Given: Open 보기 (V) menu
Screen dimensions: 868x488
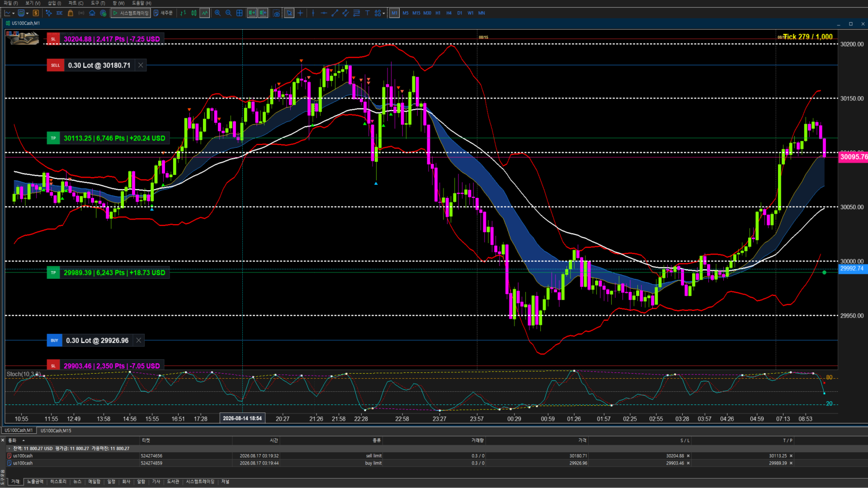Looking at the screenshot, I should coord(33,3).
